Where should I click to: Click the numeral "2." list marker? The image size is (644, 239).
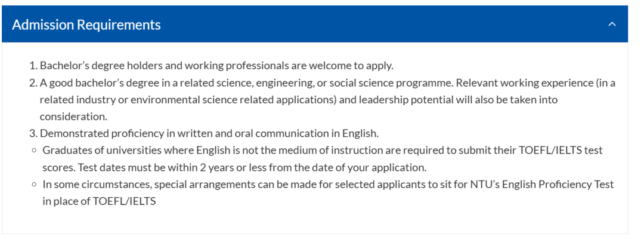tap(33, 82)
